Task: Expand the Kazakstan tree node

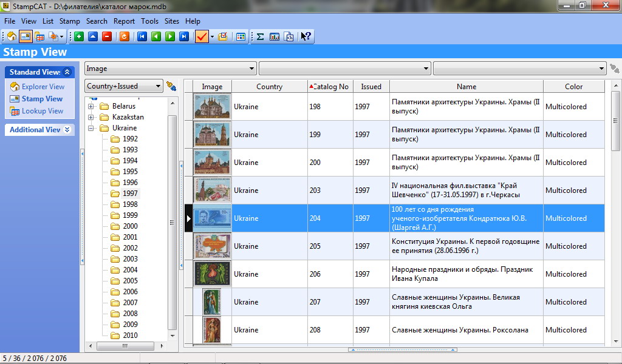Action: click(x=91, y=117)
